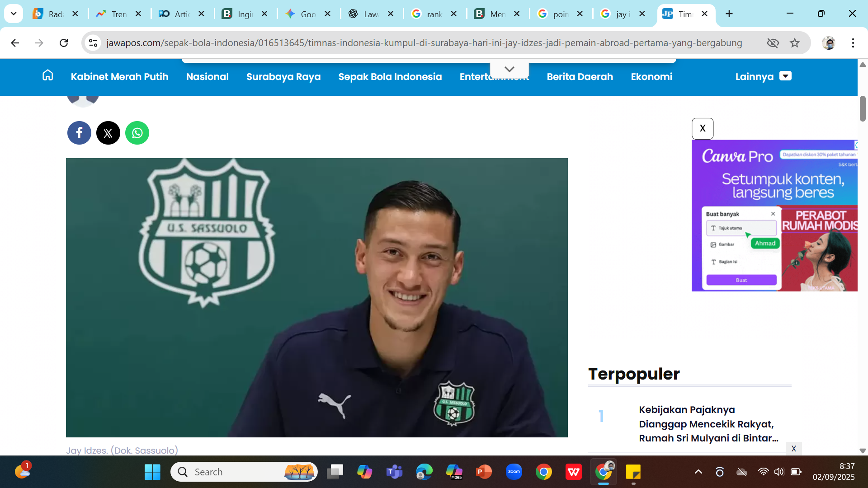The image size is (868, 488).
Task: Click the browser Forward arrow
Action: (x=39, y=43)
